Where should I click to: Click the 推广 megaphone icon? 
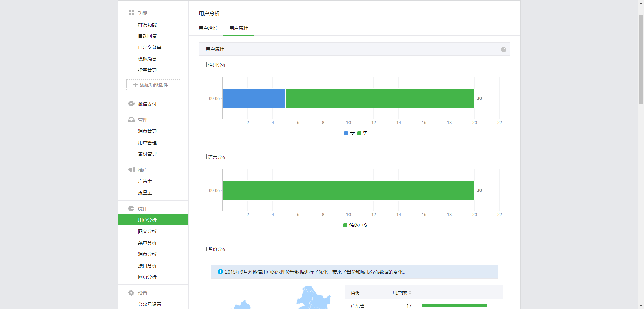pos(131,170)
